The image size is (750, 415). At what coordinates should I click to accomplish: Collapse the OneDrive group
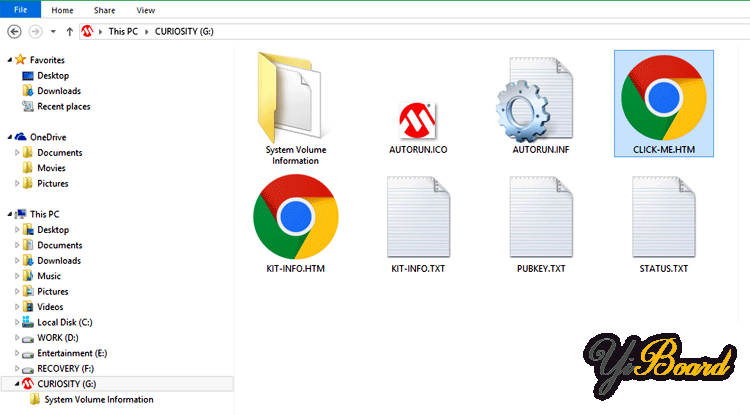click(x=10, y=137)
